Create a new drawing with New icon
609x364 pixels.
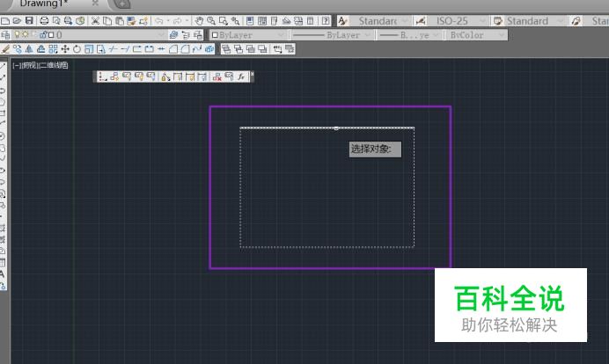point(5,21)
